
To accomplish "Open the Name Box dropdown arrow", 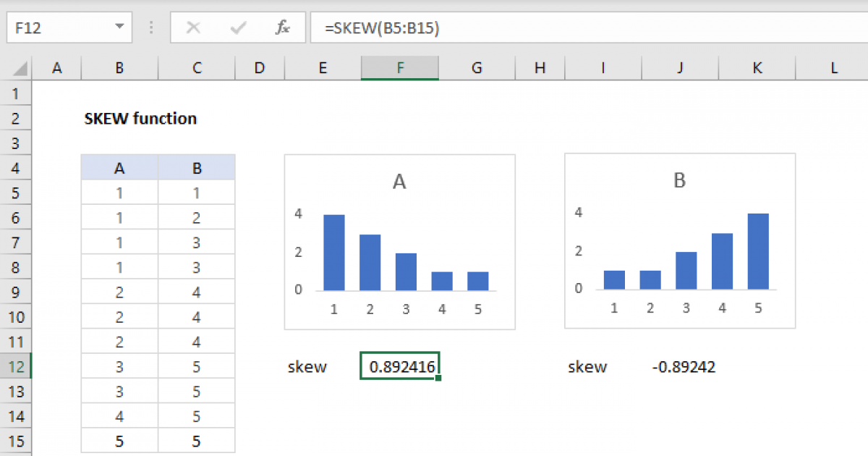I will click(x=119, y=28).
